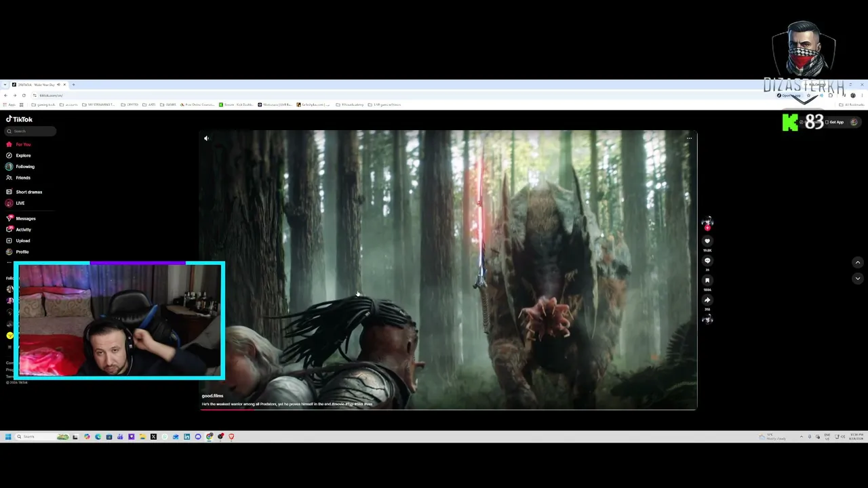Open a new browser tab
The image size is (868, 488).
coord(73,85)
